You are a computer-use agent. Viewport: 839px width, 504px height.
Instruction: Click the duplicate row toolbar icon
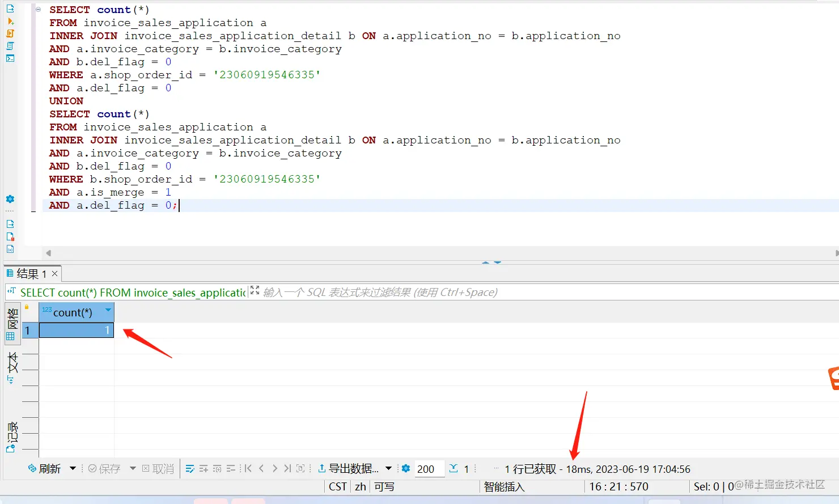pos(217,468)
